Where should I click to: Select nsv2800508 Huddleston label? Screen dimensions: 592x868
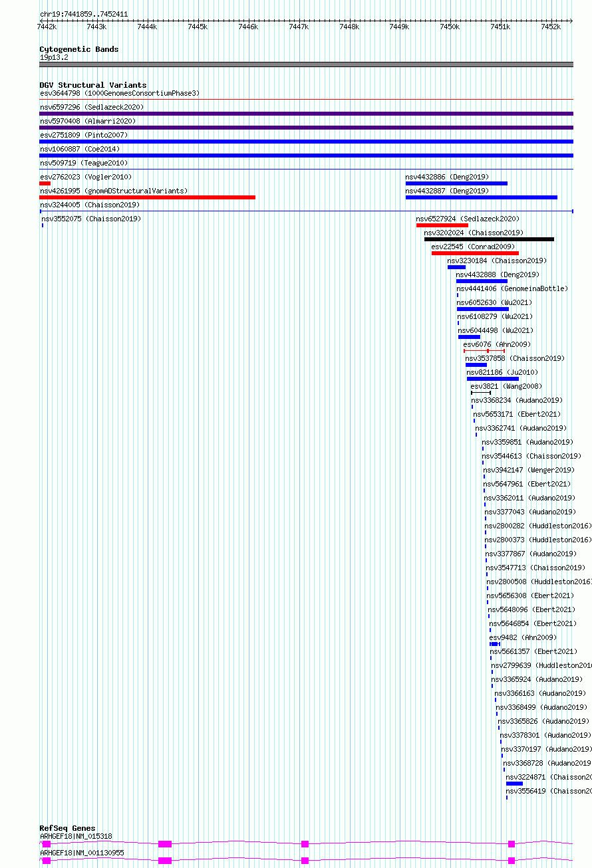pyautogui.click(x=539, y=582)
